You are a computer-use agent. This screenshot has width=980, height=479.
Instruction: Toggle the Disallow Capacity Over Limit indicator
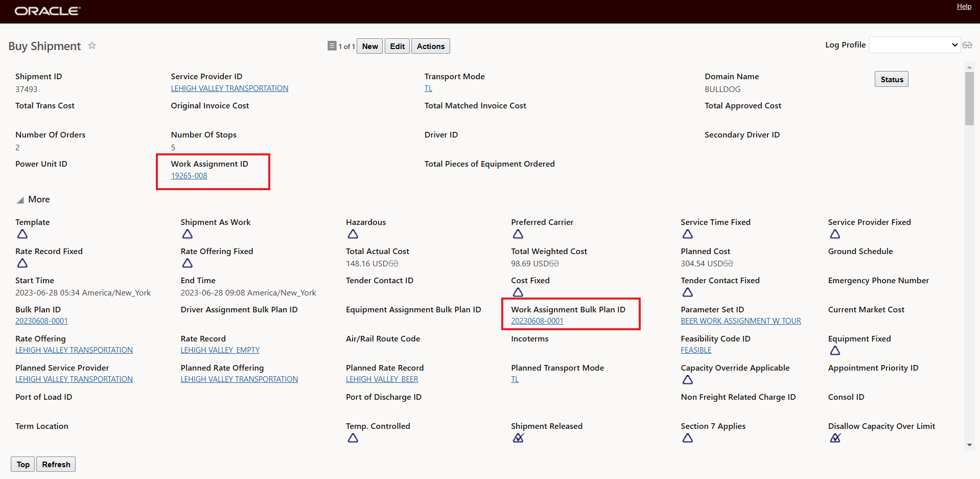[835, 438]
